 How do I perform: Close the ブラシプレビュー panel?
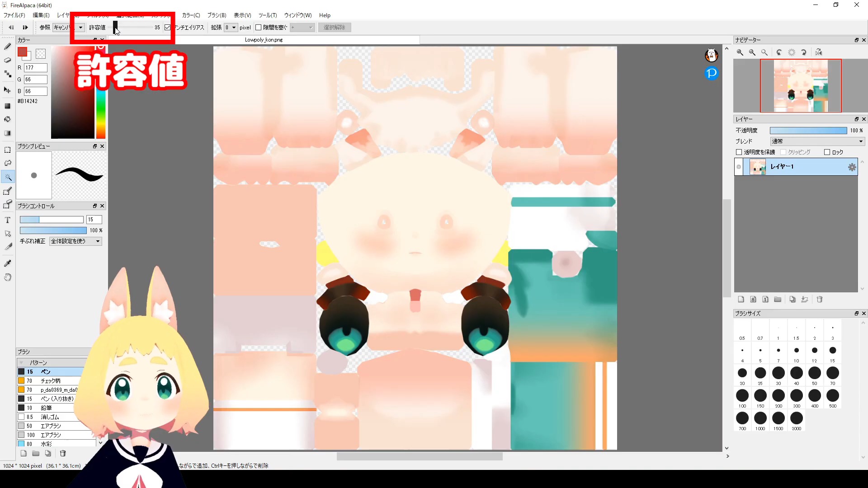(102, 146)
